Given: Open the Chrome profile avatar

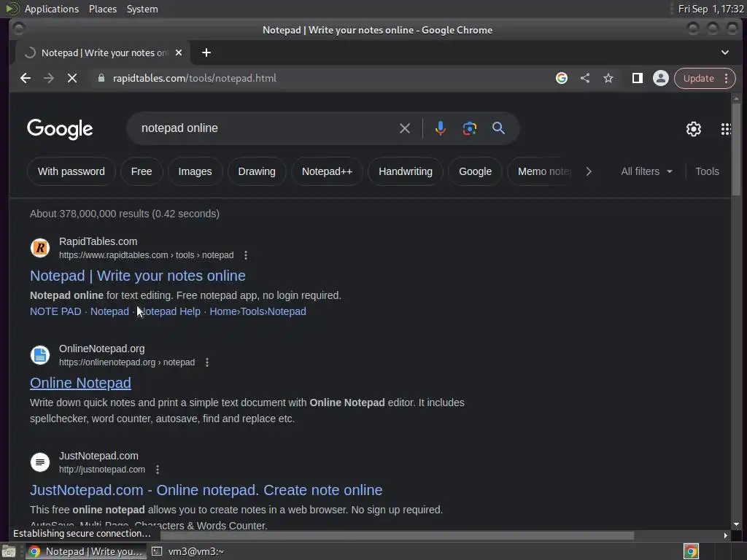Looking at the screenshot, I should 661,78.
